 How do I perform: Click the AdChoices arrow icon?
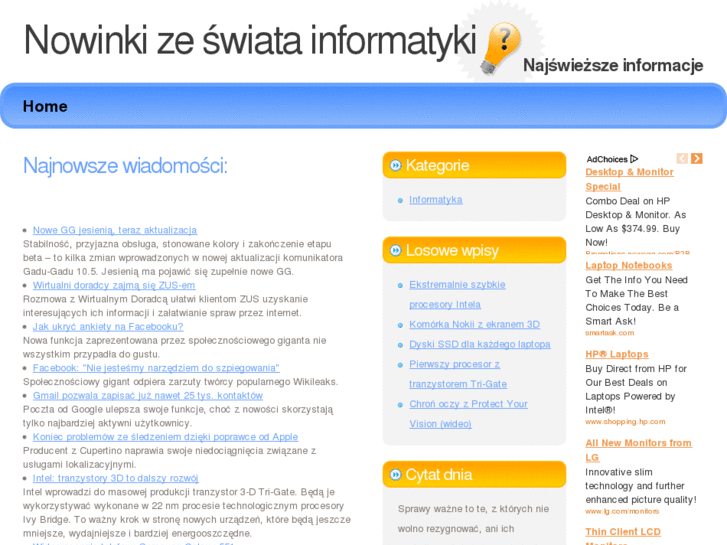click(634, 159)
